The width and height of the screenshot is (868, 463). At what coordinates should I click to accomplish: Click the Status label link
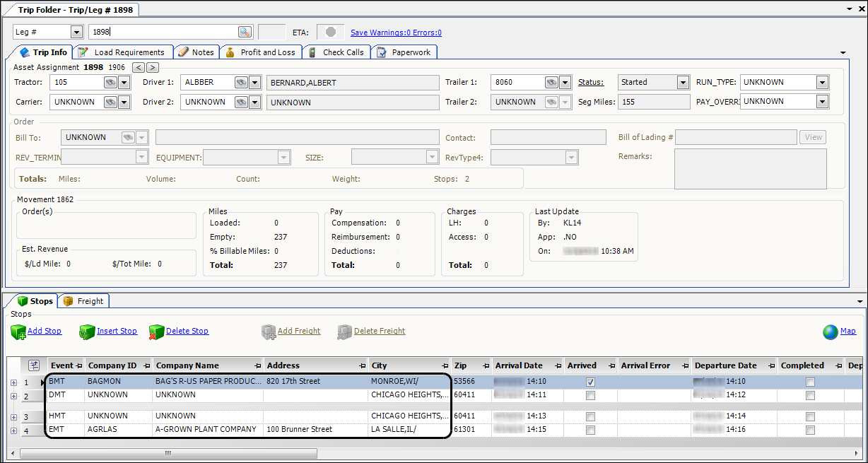click(x=591, y=82)
